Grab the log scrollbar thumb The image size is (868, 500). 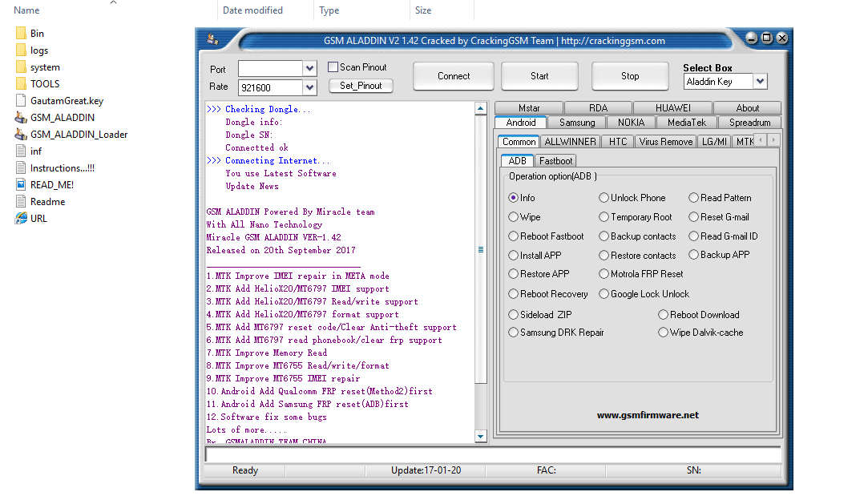[x=481, y=250]
